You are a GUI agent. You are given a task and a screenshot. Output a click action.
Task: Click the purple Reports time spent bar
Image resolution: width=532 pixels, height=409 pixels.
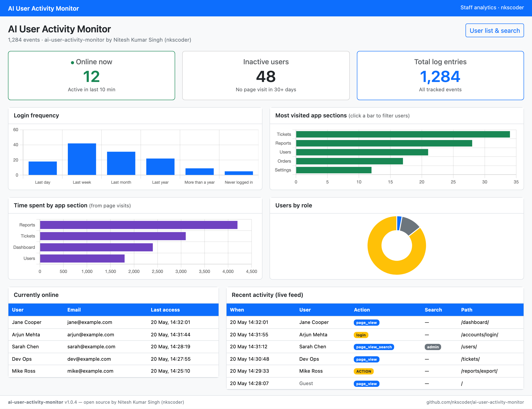click(x=139, y=225)
